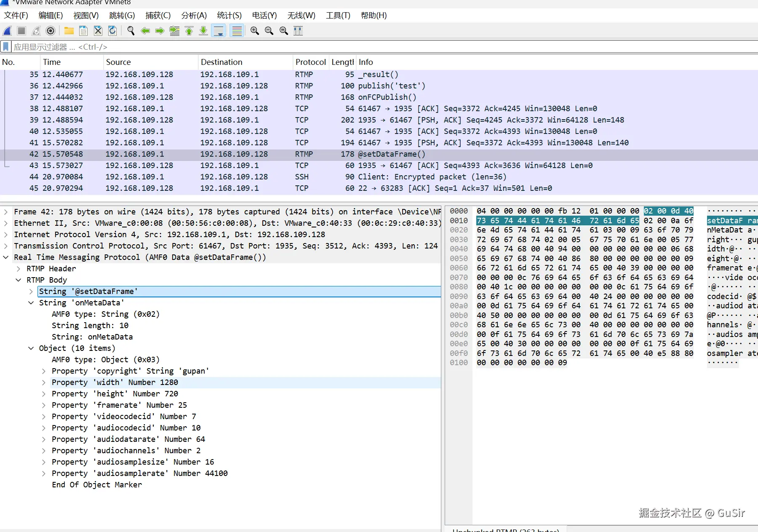The height and width of the screenshot is (532, 758).
Task: Sort packets by the Protocol column header
Action: click(x=310, y=62)
